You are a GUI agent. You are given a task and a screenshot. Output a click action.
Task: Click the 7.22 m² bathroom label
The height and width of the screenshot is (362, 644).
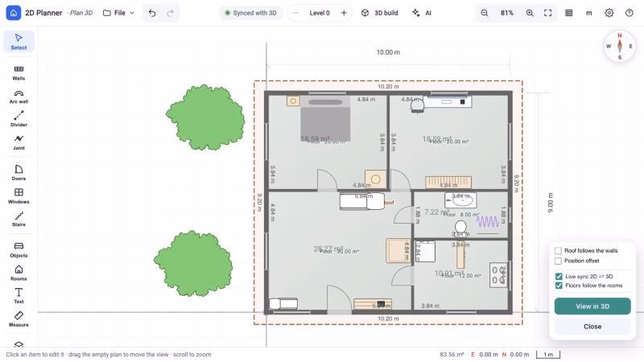436,212
